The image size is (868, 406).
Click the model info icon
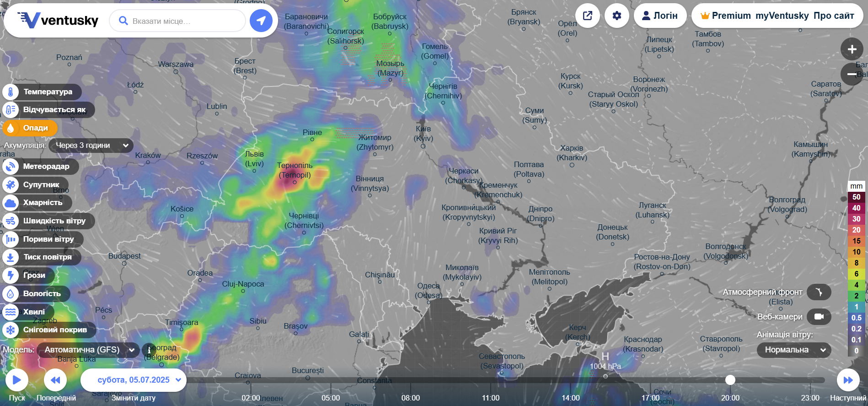coord(149,350)
